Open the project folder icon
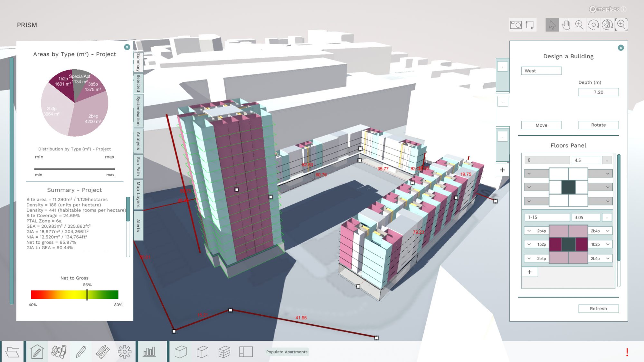 coord(13,352)
